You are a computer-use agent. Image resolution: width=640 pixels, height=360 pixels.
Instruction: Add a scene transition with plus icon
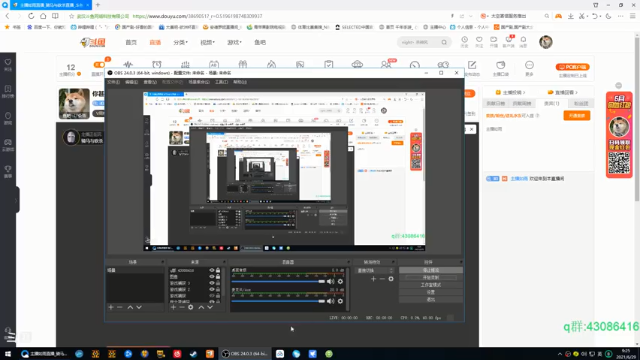(373, 279)
